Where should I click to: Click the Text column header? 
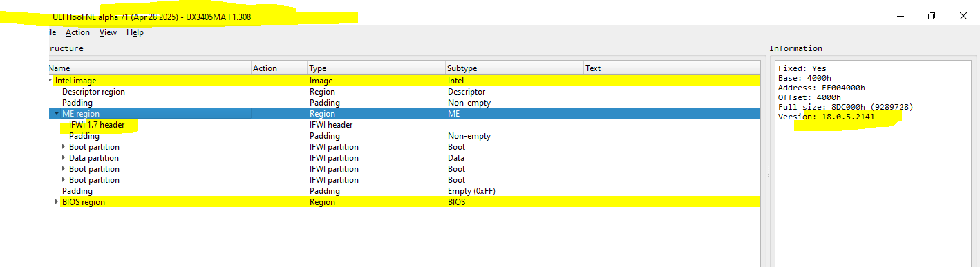[x=672, y=68]
